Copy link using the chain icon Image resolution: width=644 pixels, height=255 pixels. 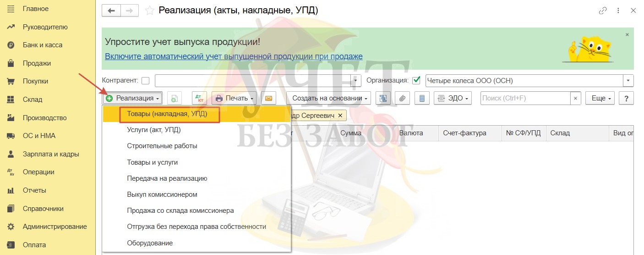pyautogui.click(x=603, y=10)
